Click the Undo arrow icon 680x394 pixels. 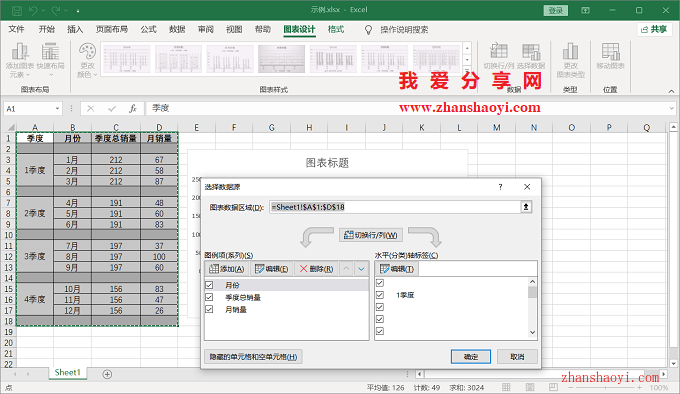pos(33,10)
